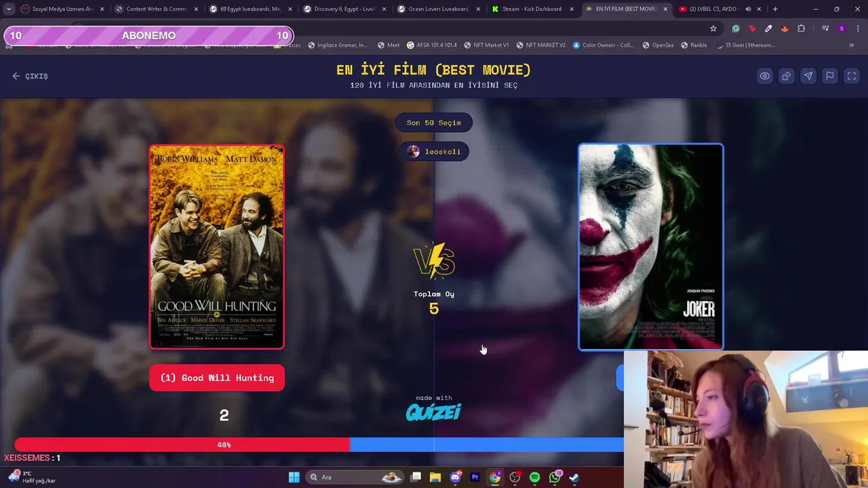This screenshot has width=868, height=488.
Task: Open a new browser tab
Action: click(x=775, y=9)
